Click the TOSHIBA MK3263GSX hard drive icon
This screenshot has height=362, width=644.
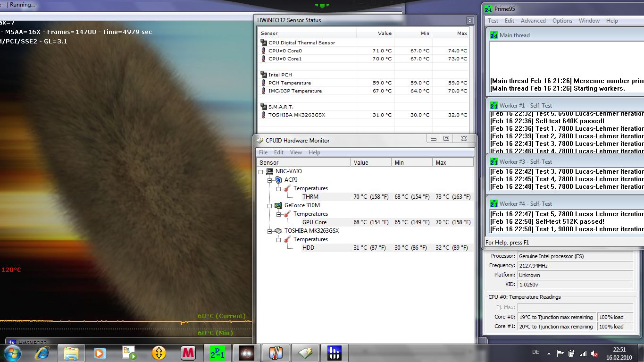(278, 231)
